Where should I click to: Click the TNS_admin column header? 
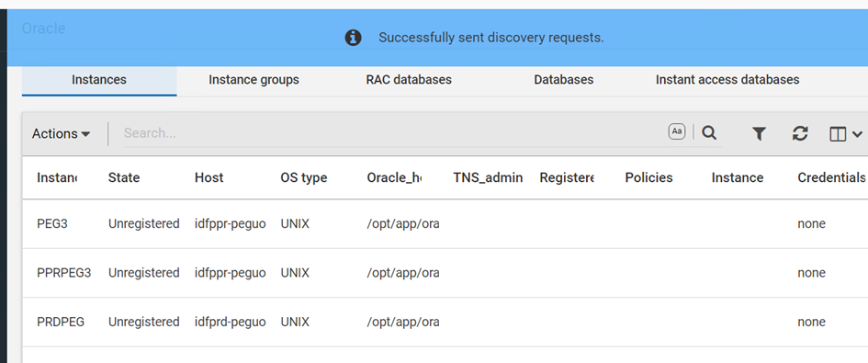488,177
